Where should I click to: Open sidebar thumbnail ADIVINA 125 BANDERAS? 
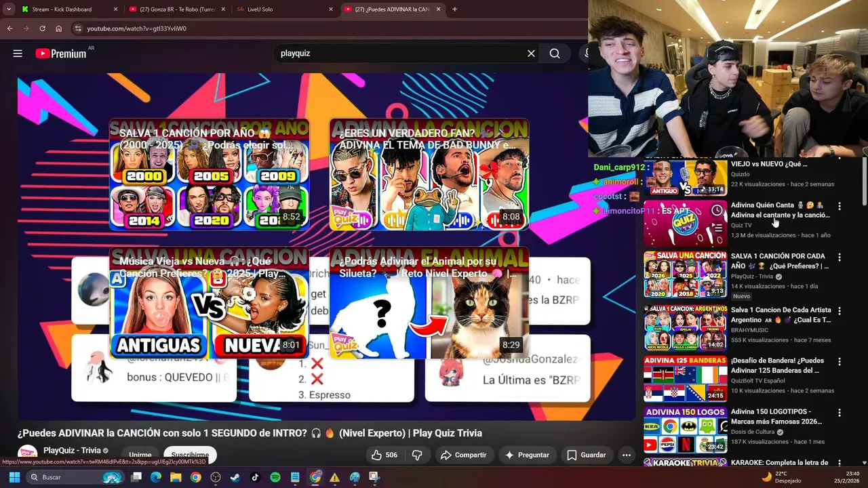pos(685,379)
